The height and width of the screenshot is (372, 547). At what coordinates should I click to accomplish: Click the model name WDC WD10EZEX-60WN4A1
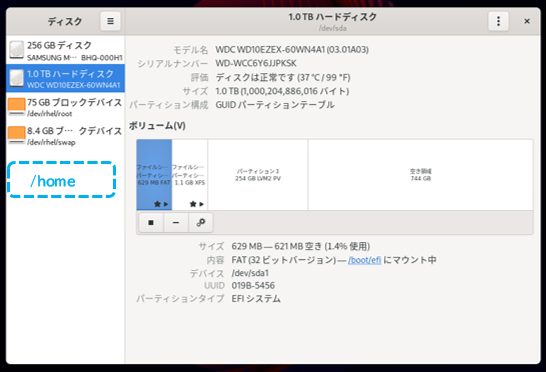[x=292, y=50]
